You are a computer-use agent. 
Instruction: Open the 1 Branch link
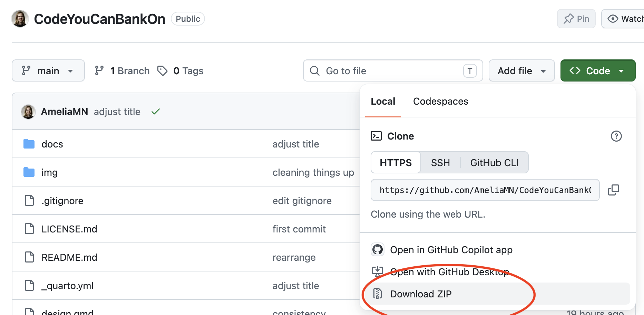122,70
